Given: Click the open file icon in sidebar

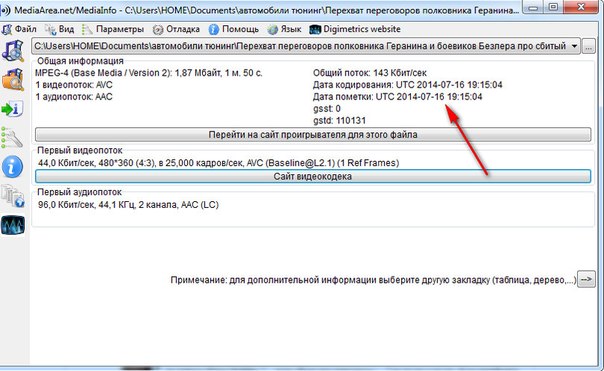Looking at the screenshot, I should (x=13, y=51).
